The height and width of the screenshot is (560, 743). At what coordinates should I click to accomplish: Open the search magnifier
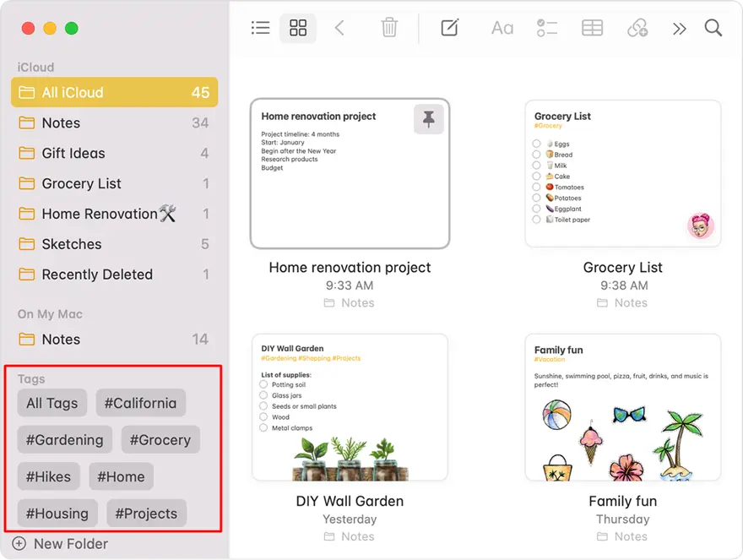(x=713, y=28)
